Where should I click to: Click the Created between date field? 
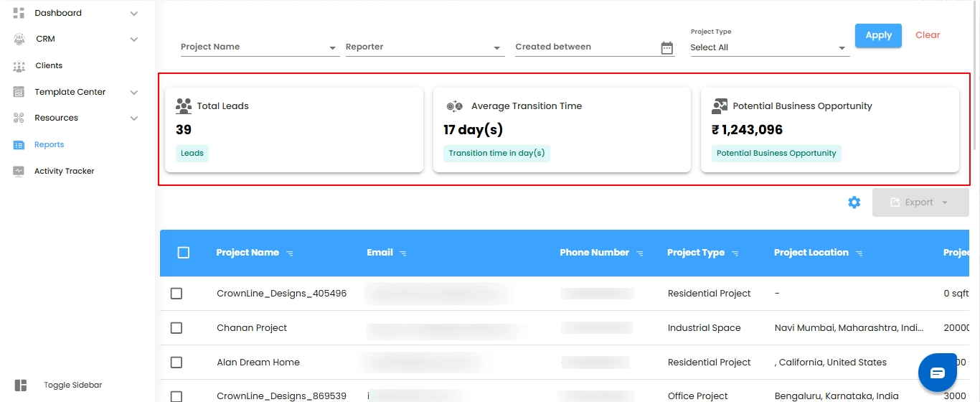point(585,47)
